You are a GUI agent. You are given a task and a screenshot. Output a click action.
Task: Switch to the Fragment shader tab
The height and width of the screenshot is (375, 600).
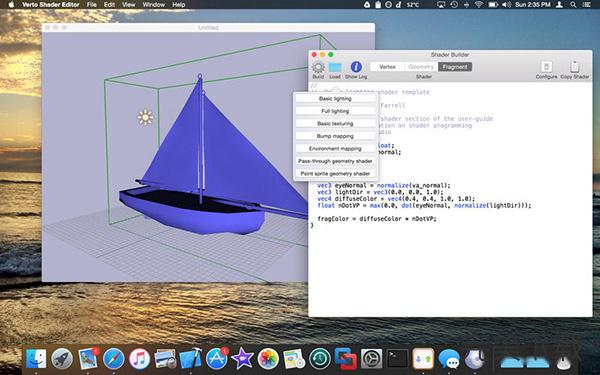pos(455,67)
